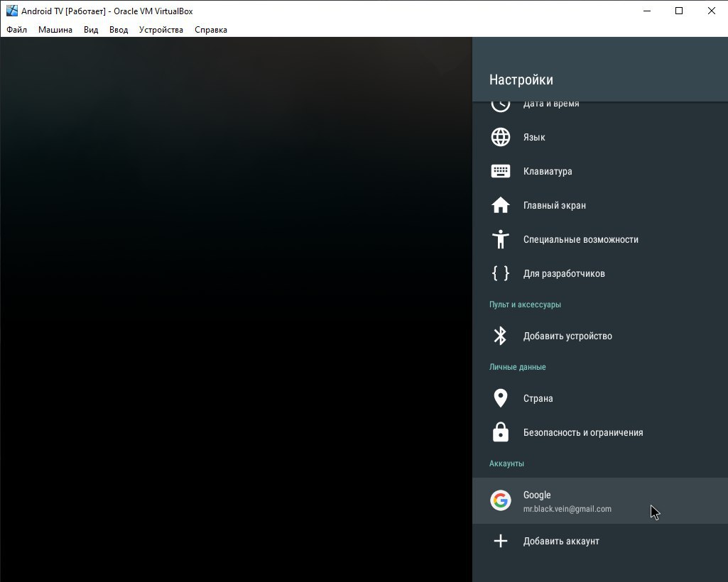
Task: Open the Справка menu
Action: coord(211,30)
